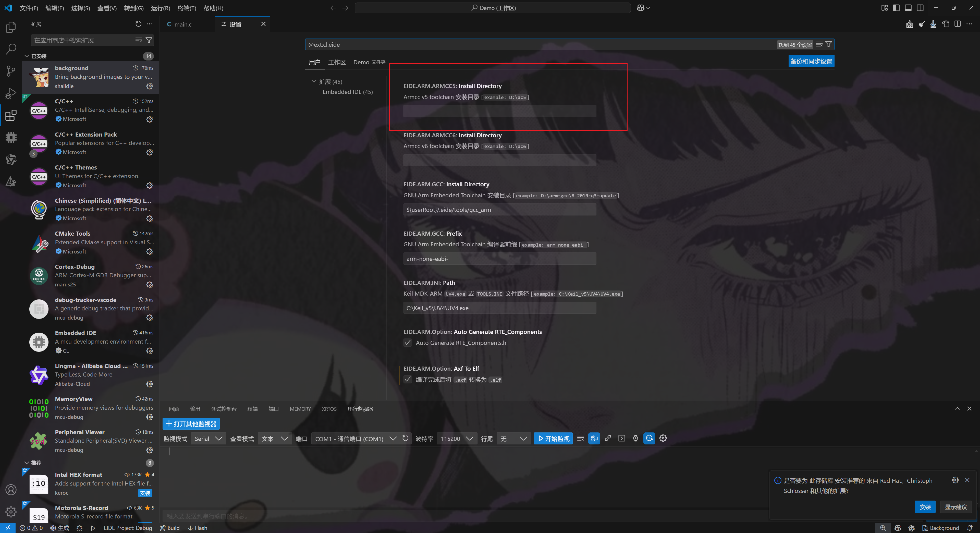Image resolution: width=980 pixels, height=533 pixels.
Task: Open the Extensions view more-actions menu
Action: click(150, 24)
